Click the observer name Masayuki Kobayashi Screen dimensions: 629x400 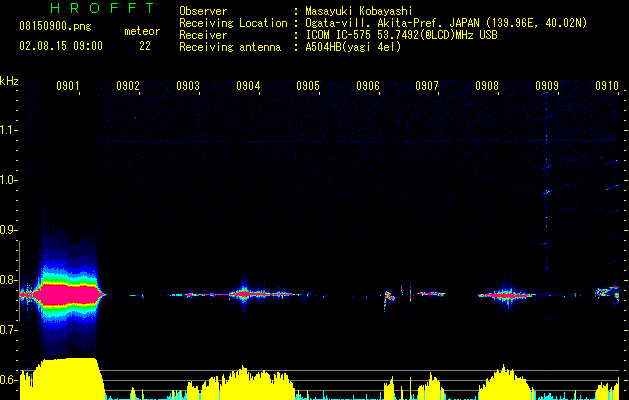click(359, 11)
